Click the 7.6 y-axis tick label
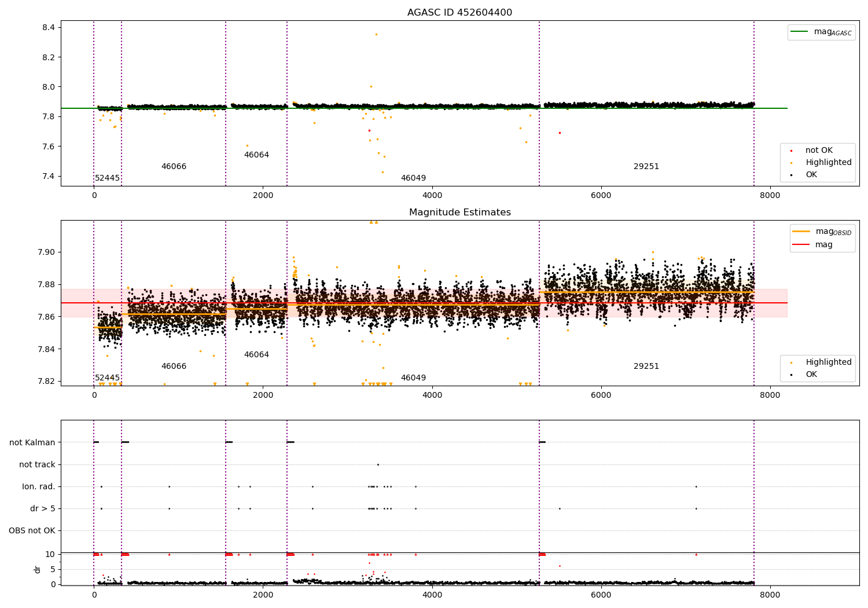Image resolution: width=868 pixels, height=608 pixels. tap(49, 146)
